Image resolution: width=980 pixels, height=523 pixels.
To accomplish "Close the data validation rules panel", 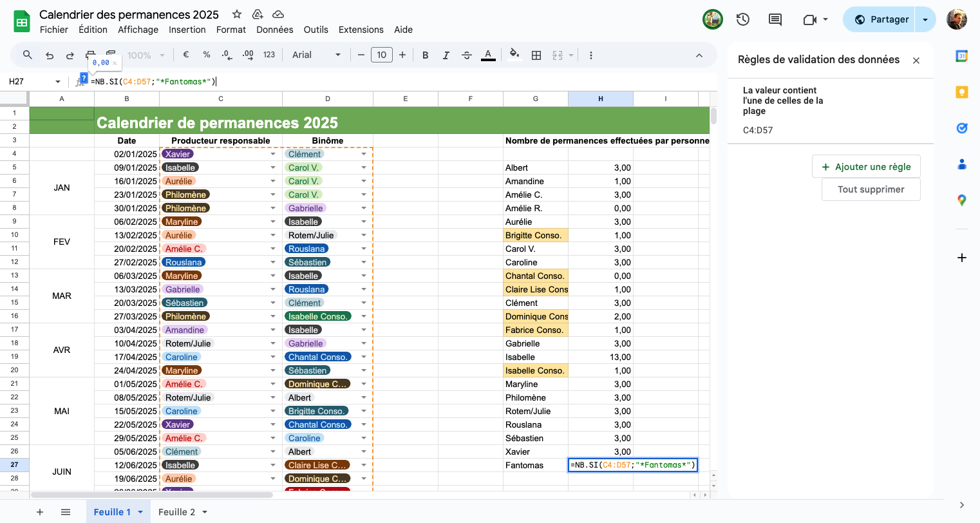I will [916, 61].
